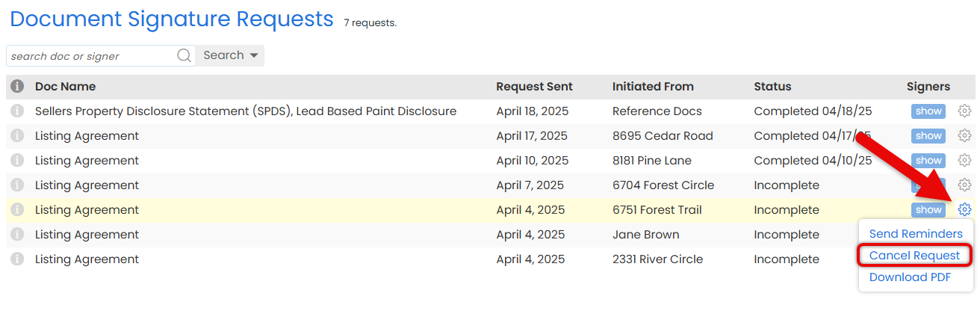Click the search magnifier icon
Image resolution: width=980 pixels, height=314 pixels.
(184, 56)
